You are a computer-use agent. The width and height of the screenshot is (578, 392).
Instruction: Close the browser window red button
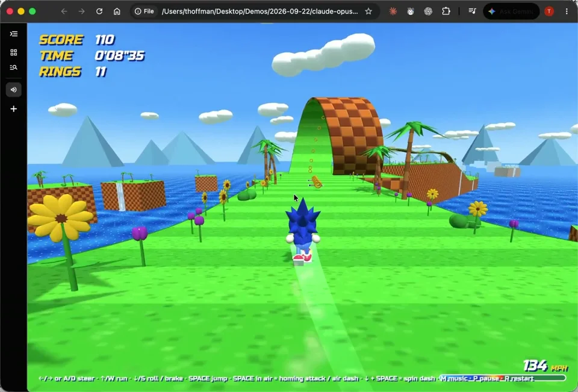click(10, 11)
